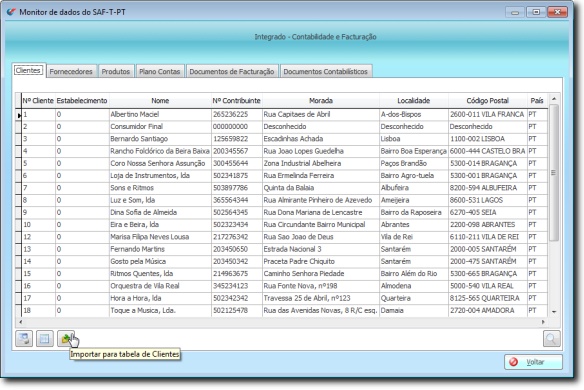Click the Morada column header
Screen dimensions: 584x390
(x=321, y=101)
